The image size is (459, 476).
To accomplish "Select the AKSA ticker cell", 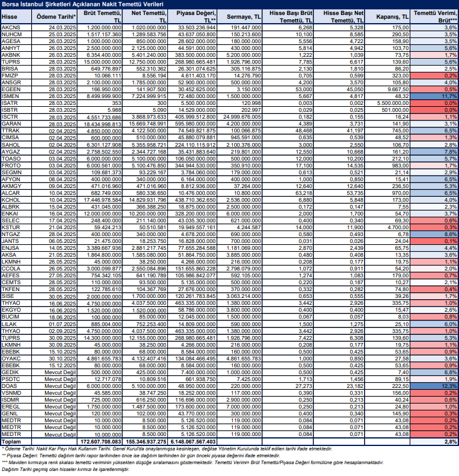I will (16, 255).
